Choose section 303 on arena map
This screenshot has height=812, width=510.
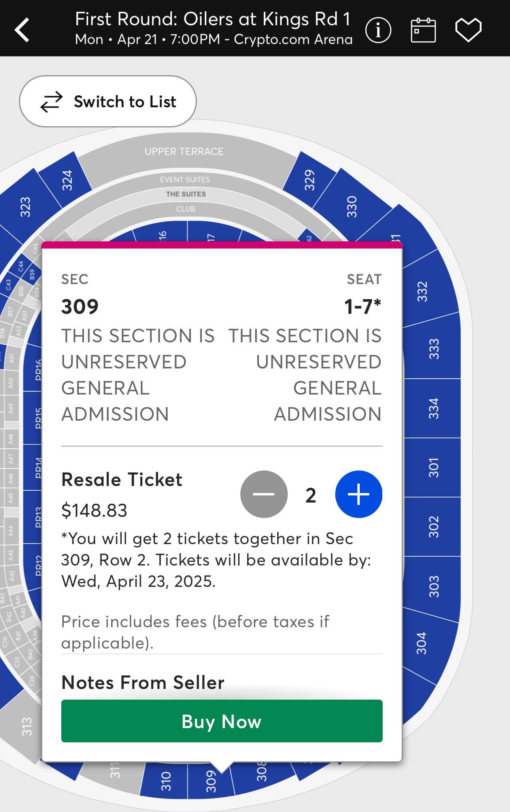tap(434, 586)
